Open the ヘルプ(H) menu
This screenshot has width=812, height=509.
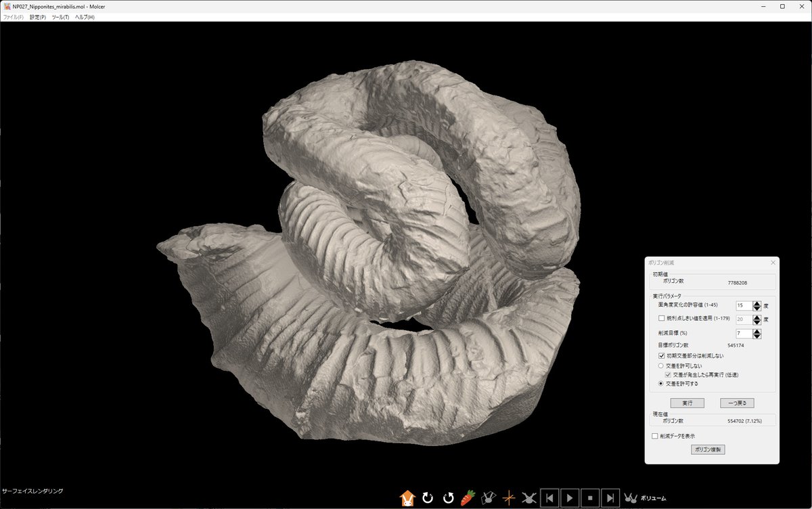85,17
